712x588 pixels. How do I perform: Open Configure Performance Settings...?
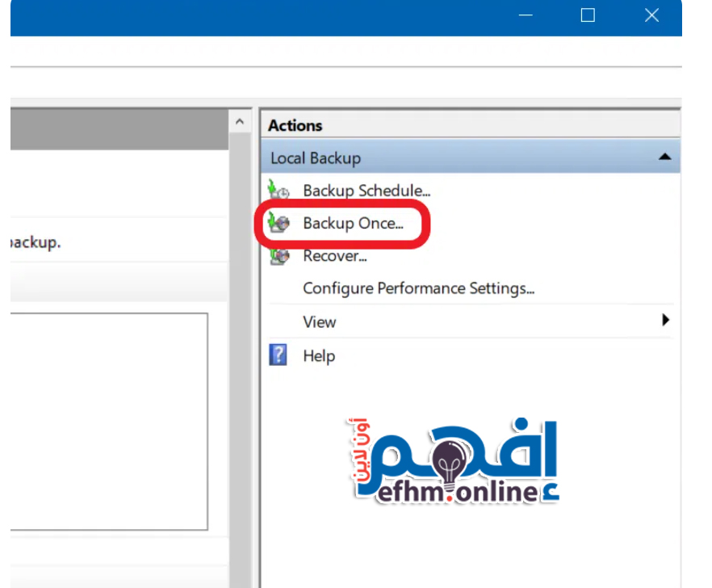418,288
